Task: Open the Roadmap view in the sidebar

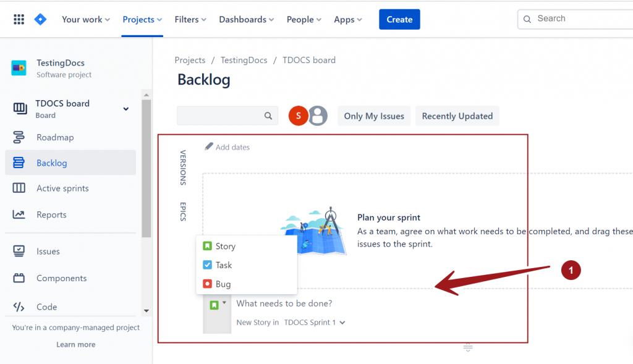Action: tap(55, 137)
